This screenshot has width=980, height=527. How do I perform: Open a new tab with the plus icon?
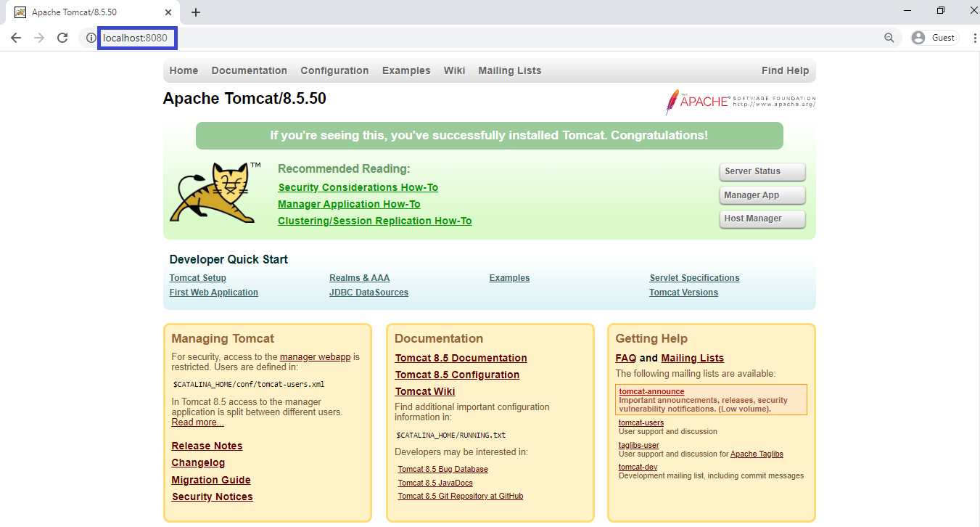click(196, 12)
